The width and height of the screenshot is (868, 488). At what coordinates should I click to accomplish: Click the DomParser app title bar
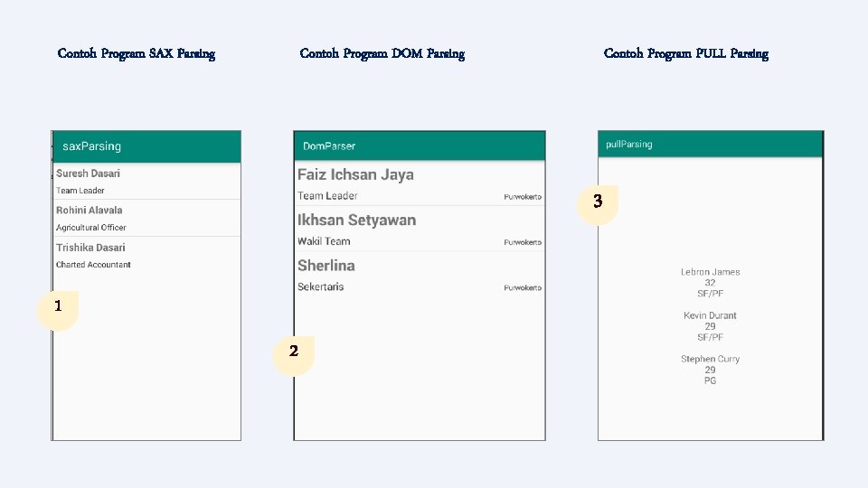(420, 145)
